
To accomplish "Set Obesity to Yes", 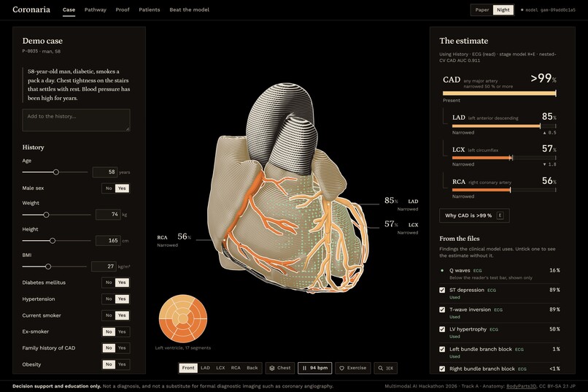I will tap(122, 364).
